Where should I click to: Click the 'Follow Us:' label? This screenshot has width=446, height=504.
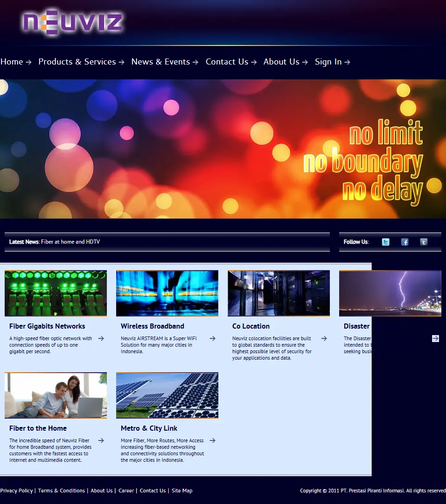(x=356, y=242)
